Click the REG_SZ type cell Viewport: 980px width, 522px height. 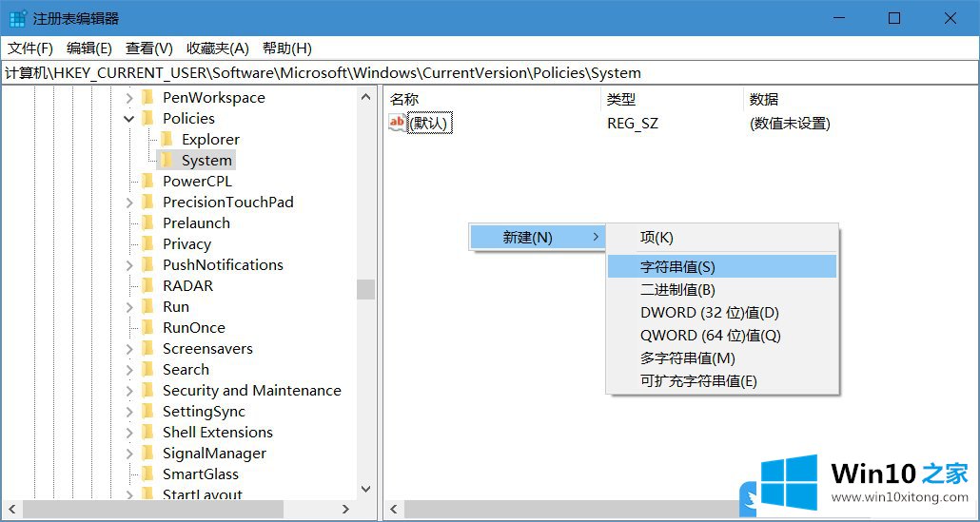(x=633, y=124)
